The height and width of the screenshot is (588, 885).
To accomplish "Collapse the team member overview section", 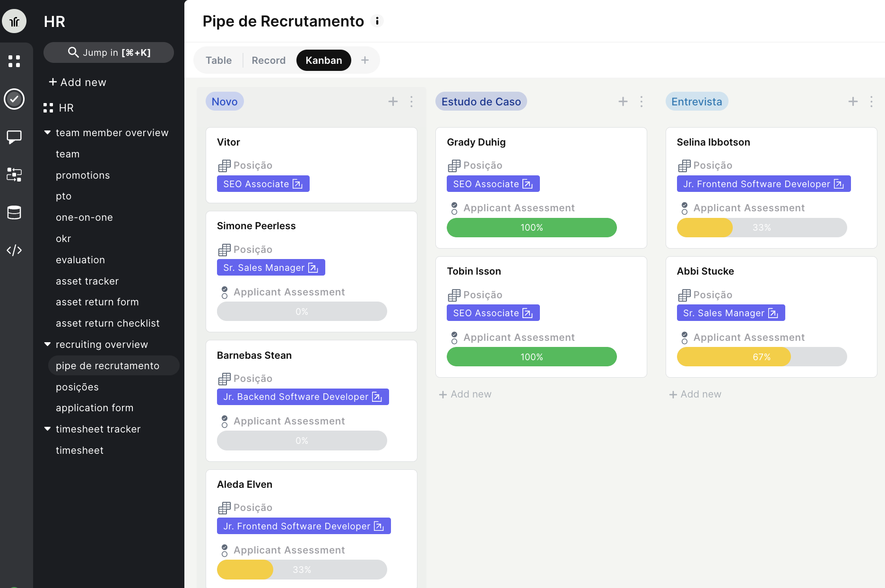I will coord(47,133).
